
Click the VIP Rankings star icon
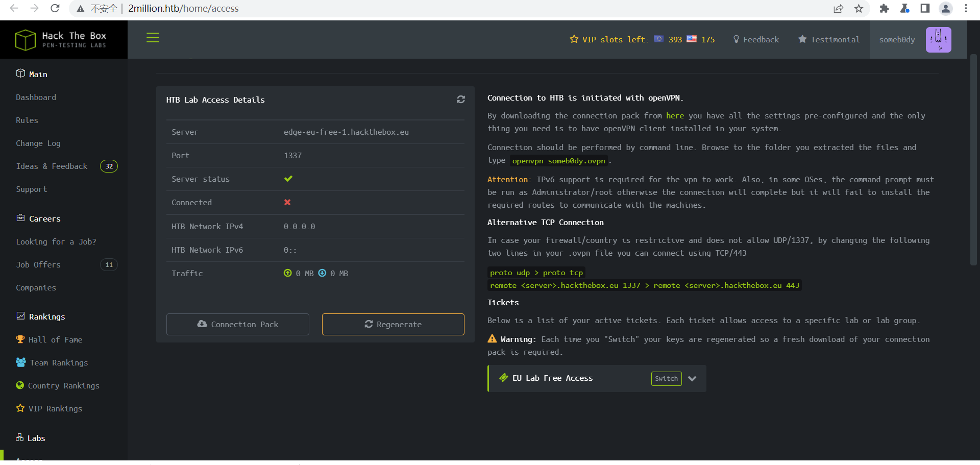click(20, 408)
